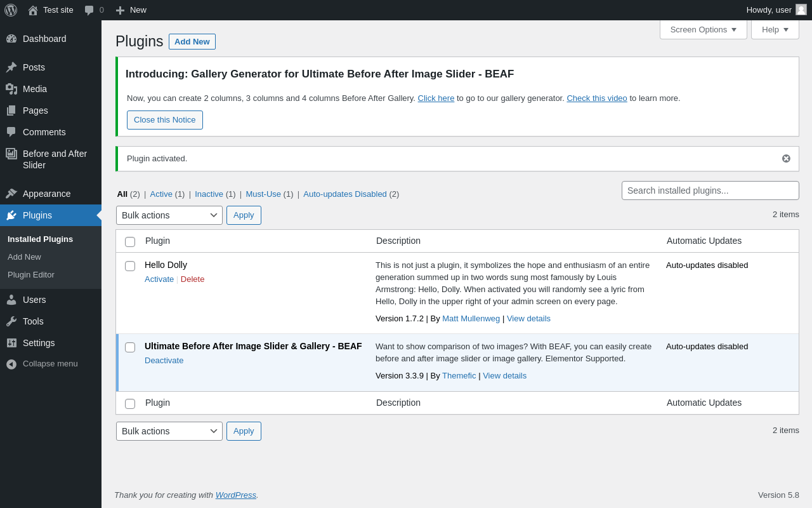Open Posts menu label in sidebar
812x508 pixels.
[34, 67]
